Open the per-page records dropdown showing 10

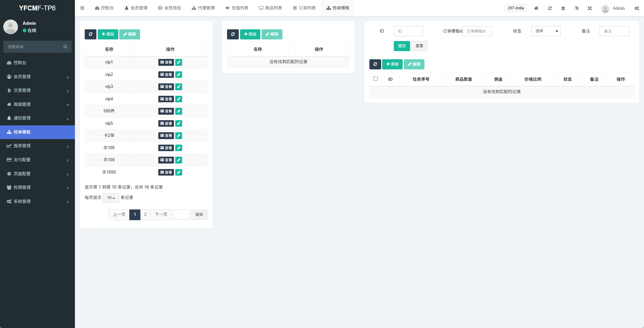click(x=111, y=198)
